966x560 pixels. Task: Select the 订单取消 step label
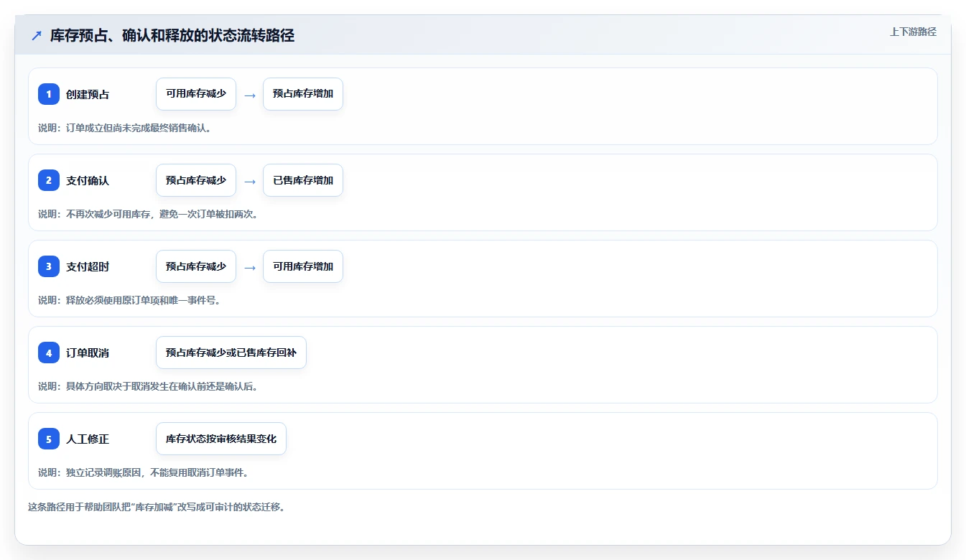pyautogui.click(x=88, y=353)
